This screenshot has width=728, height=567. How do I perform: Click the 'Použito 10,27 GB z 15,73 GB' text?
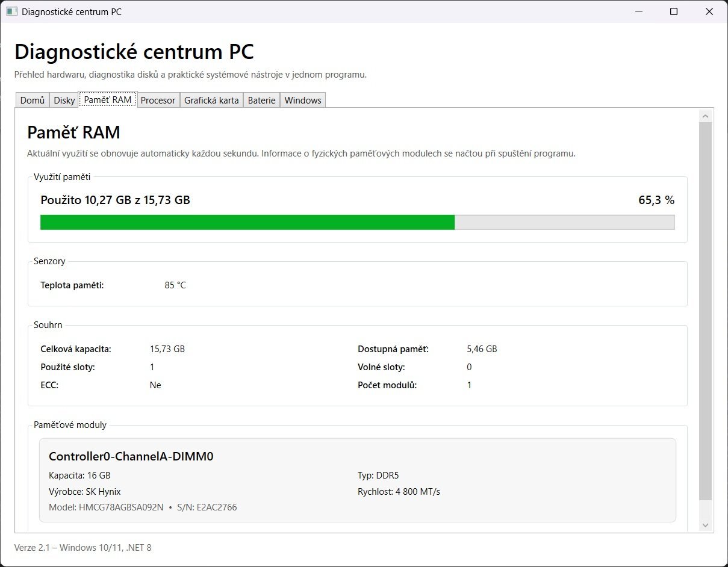click(115, 200)
